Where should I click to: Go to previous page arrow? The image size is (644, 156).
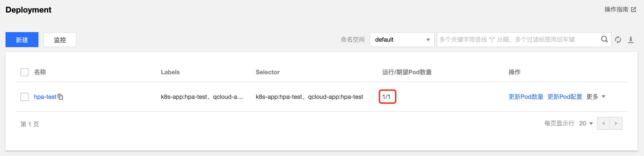point(603,123)
